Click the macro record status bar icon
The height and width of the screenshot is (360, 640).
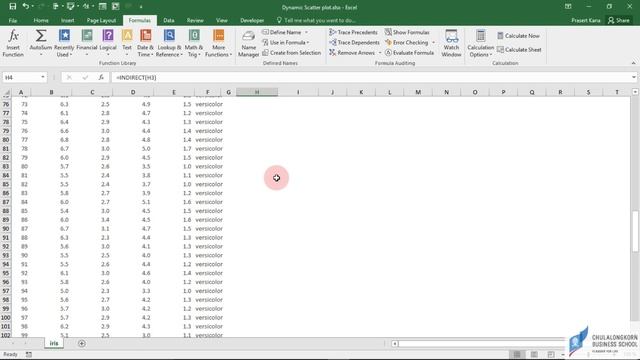pyautogui.click(x=29, y=354)
